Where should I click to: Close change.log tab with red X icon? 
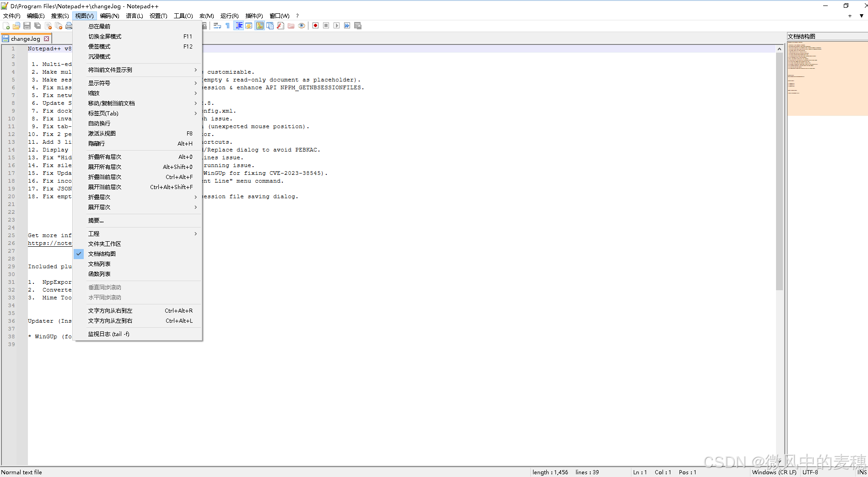46,39
